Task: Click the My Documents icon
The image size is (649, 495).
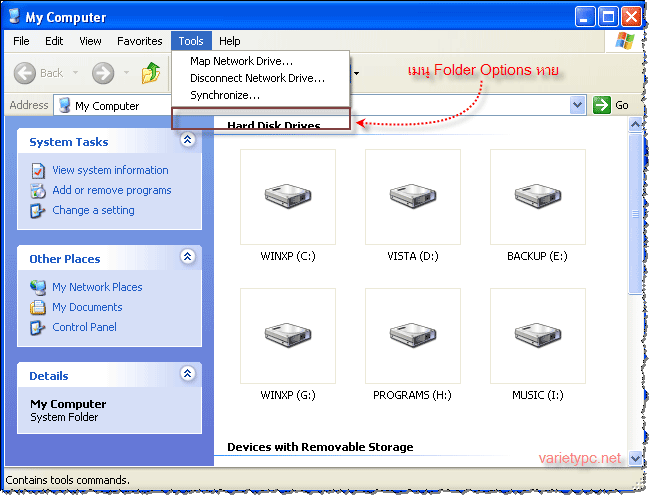Action: click(38, 307)
